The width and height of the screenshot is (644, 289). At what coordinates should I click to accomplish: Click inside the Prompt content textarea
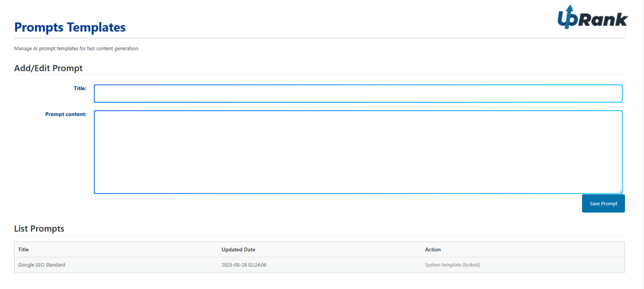pos(358,152)
